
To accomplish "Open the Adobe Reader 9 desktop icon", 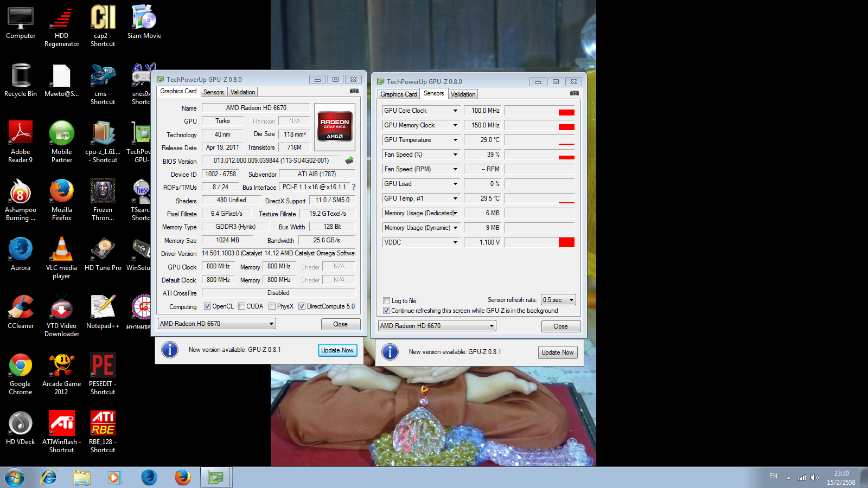I will click(21, 142).
